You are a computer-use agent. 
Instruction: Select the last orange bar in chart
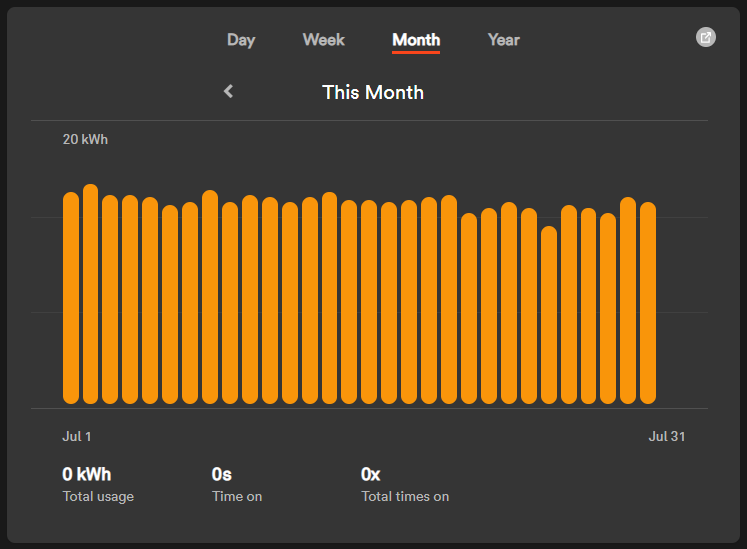(x=648, y=303)
